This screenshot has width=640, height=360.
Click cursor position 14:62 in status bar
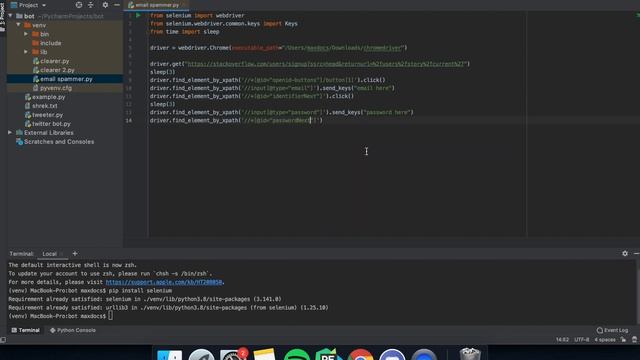[x=562, y=340]
